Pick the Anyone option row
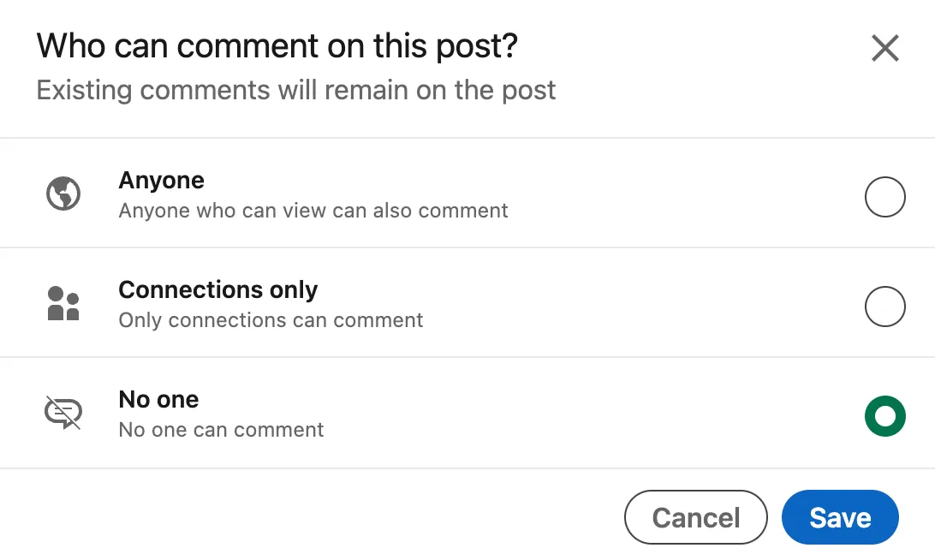Image resolution: width=935 pixels, height=560 pixels. [599, 195]
